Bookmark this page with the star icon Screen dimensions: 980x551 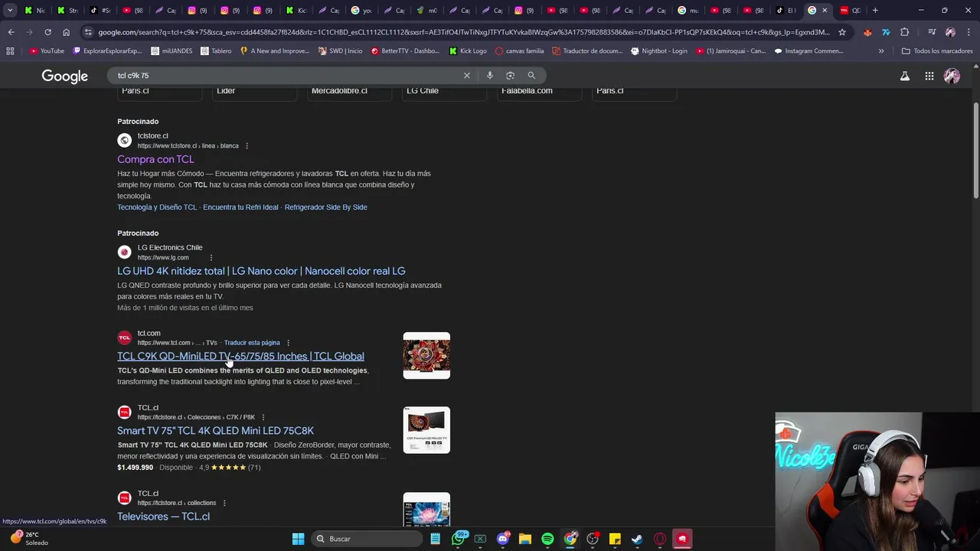[842, 32]
